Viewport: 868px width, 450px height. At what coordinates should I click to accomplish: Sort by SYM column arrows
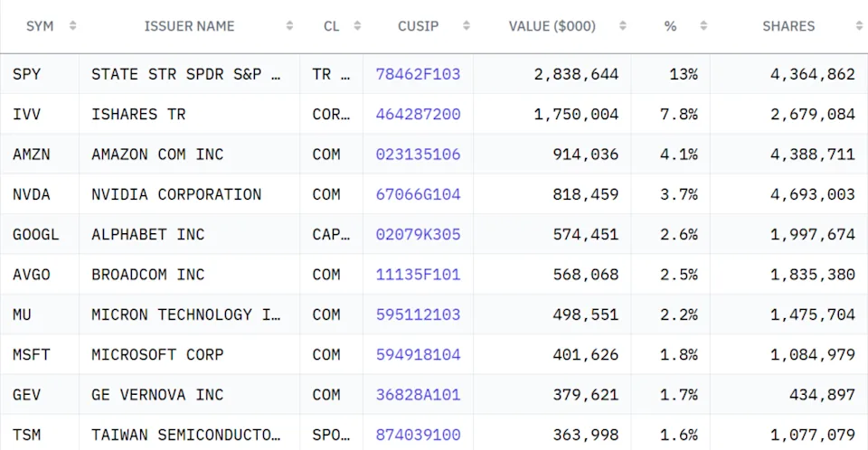point(72,26)
